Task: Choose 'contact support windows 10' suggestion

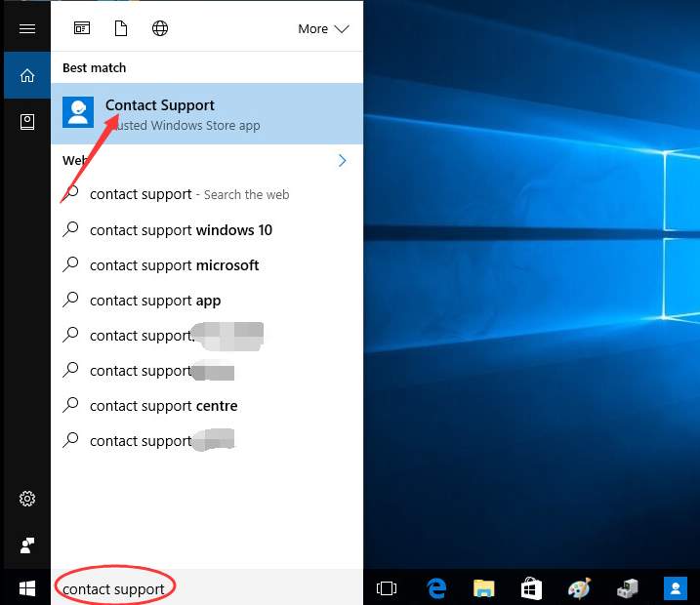Action: [207, 229]
